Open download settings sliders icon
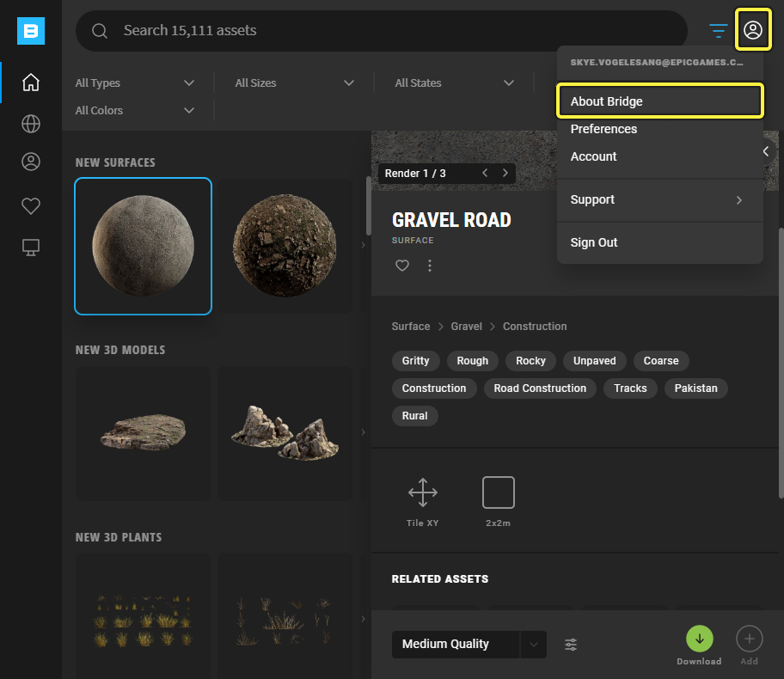The height and width of the screenshot is (679, 784). point(571,645)
